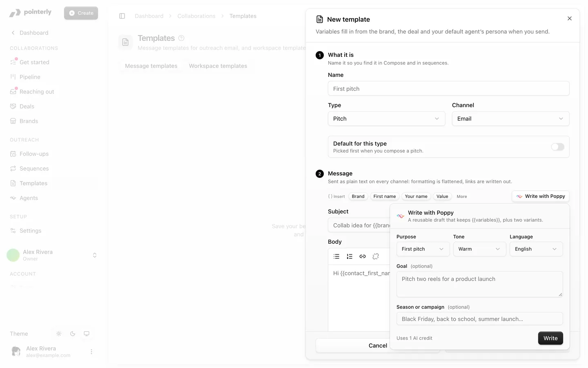Toggle the Default for this type switch

click(x=557, y=147)
